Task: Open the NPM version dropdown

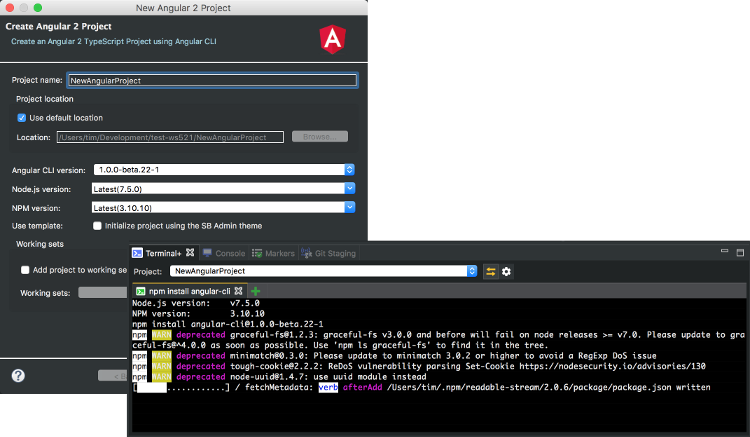Action: (350, 207)
